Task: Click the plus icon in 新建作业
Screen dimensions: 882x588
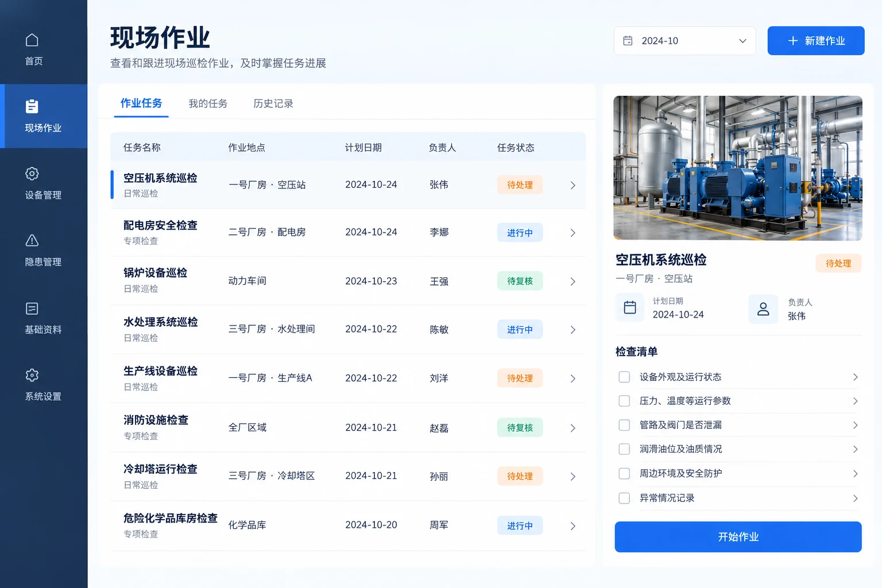Action: click(x=793, y=41)
